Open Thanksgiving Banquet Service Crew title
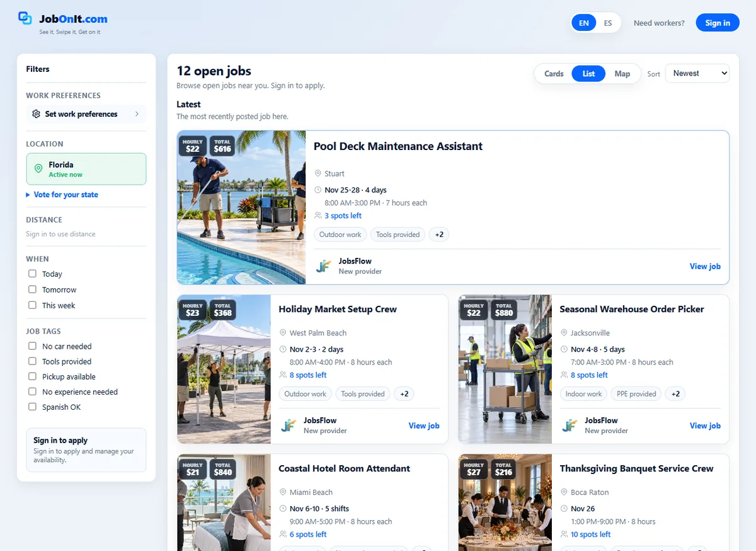Screen dimensions: 756x551 [636, 468]
